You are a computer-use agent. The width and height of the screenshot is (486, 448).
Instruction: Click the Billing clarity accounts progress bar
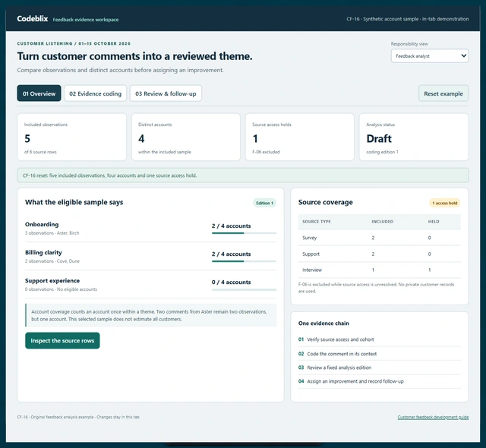tap(244, 261)
